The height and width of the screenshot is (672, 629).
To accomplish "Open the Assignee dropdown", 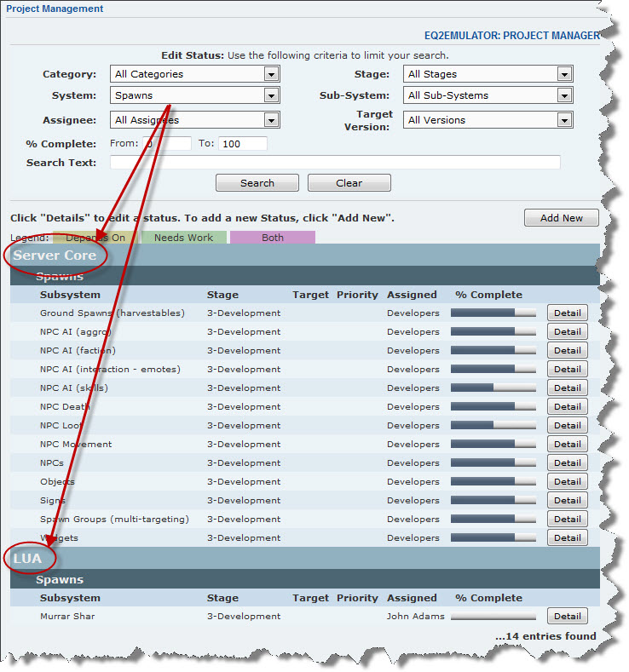I will [x=194, y=120].
